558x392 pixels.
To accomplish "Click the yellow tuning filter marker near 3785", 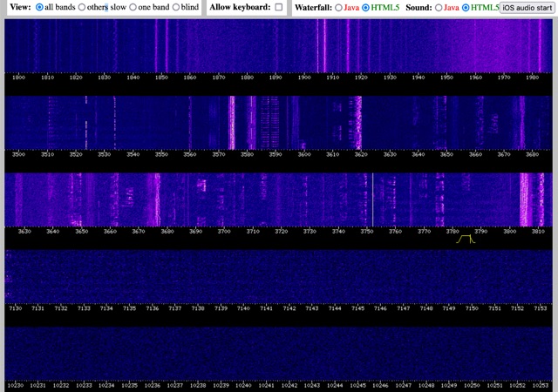I will point(465,239).
